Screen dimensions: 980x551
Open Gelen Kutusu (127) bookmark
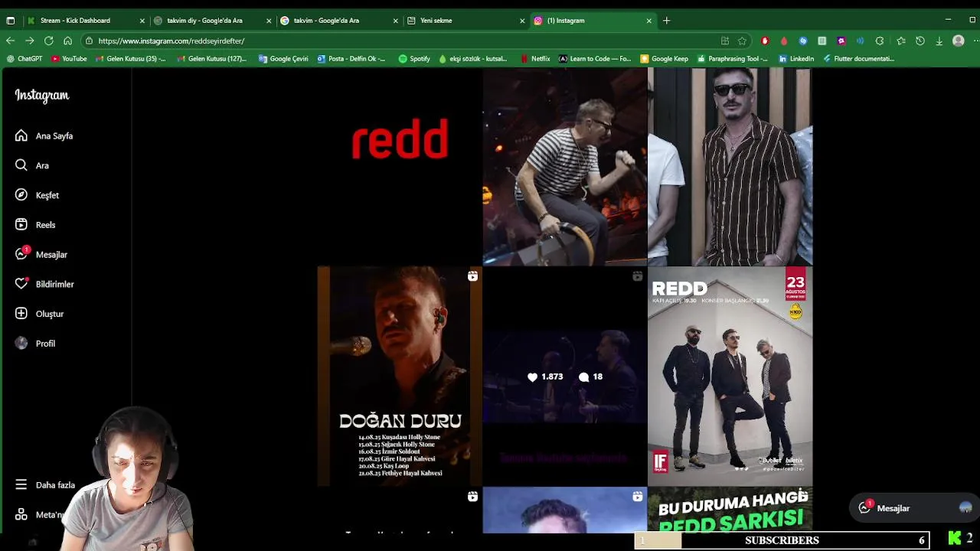click(212, 58)
